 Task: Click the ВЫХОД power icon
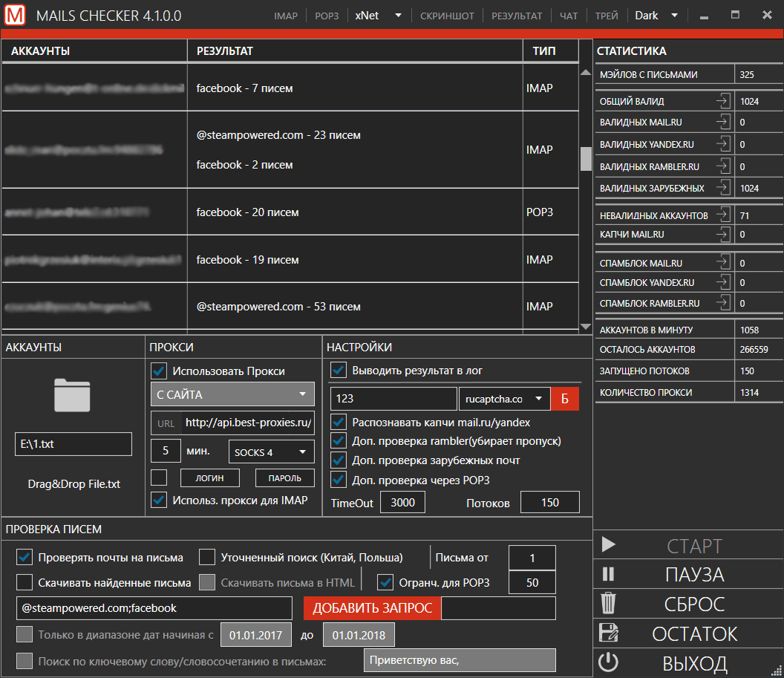(x=608, y=662)
